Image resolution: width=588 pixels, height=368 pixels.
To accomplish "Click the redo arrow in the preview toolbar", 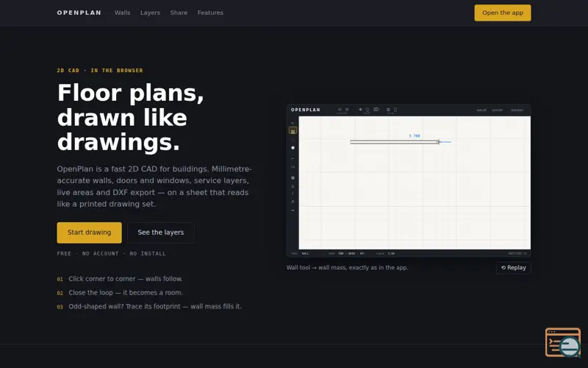I will 347,110.
